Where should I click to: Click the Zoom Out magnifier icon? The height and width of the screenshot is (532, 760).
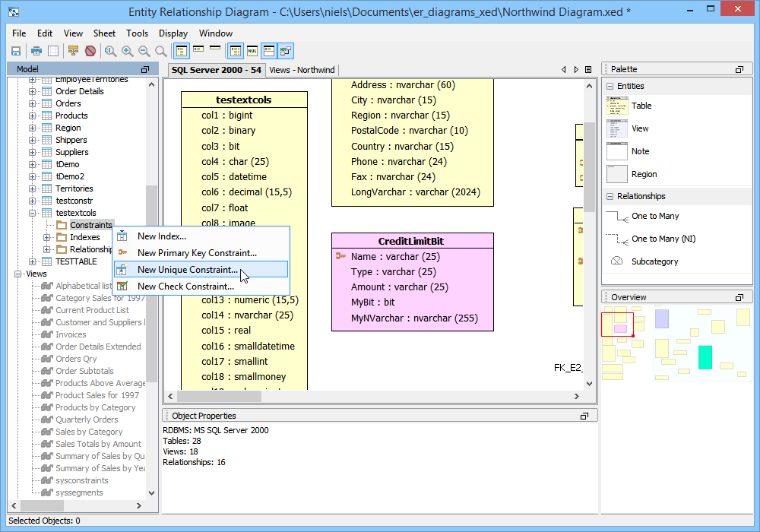[144, 51]
